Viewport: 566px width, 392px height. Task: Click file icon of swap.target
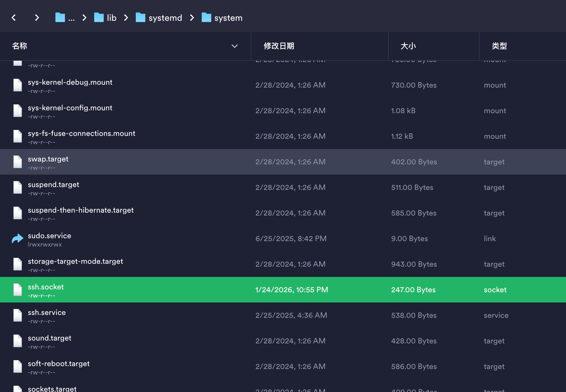click(x=18, y=162)
